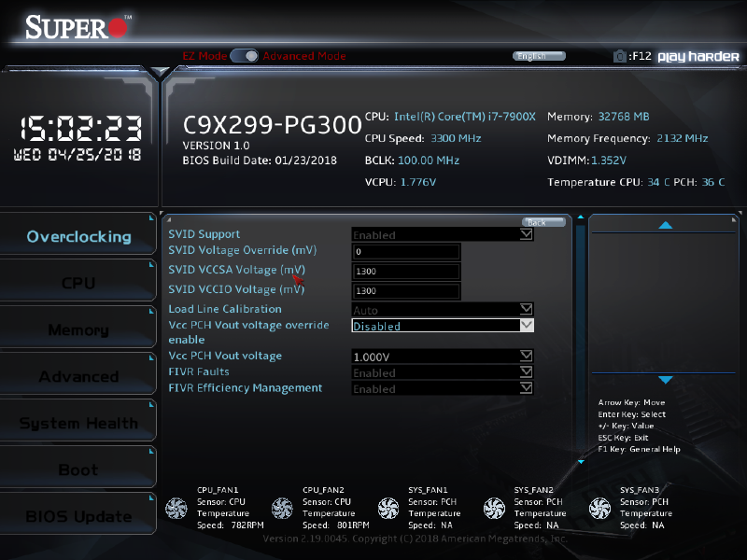Click the Back button
Viewport: 747px width, 560px height.
coord(543,222)
